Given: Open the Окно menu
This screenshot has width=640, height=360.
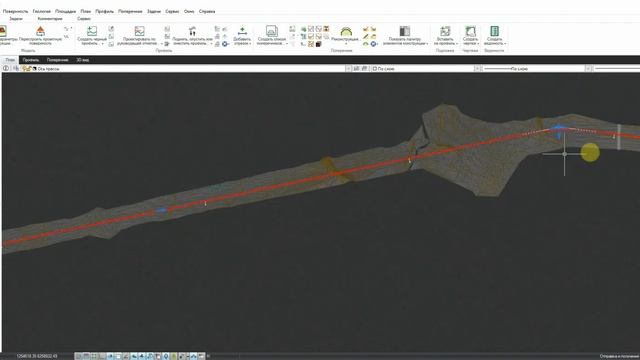Looking at the screenshot, I should click(189, 11).
